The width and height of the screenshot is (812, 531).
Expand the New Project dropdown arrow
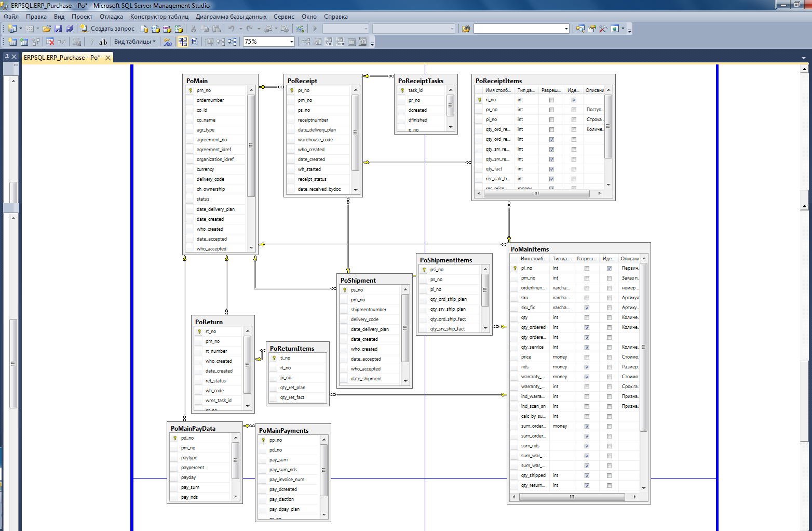(21, 29)
